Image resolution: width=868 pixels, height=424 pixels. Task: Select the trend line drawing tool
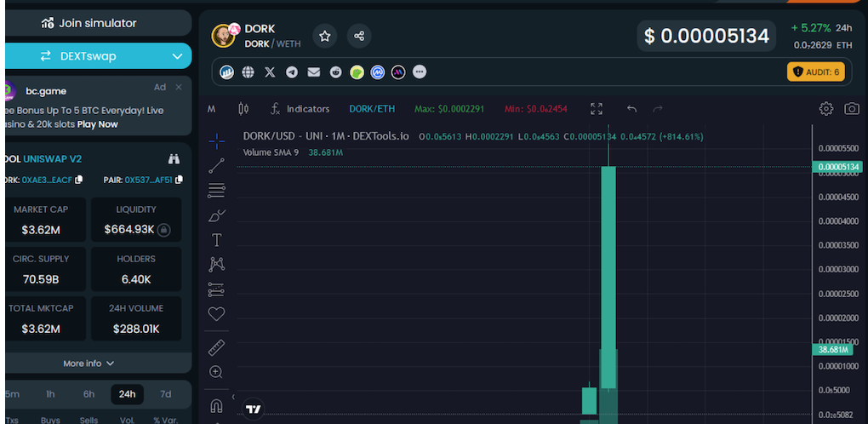(x=216, y=165)
